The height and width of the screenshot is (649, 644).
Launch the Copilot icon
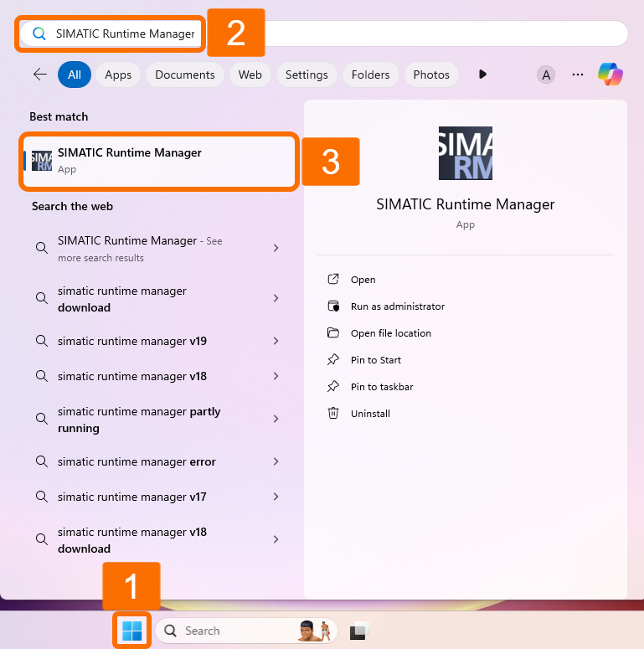tap(610, 75)
